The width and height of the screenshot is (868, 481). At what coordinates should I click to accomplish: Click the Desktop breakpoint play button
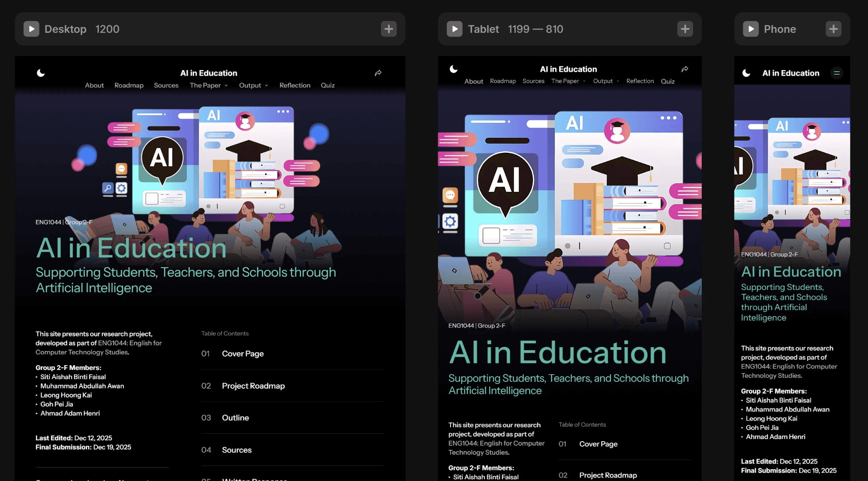(x=31, y=29)
